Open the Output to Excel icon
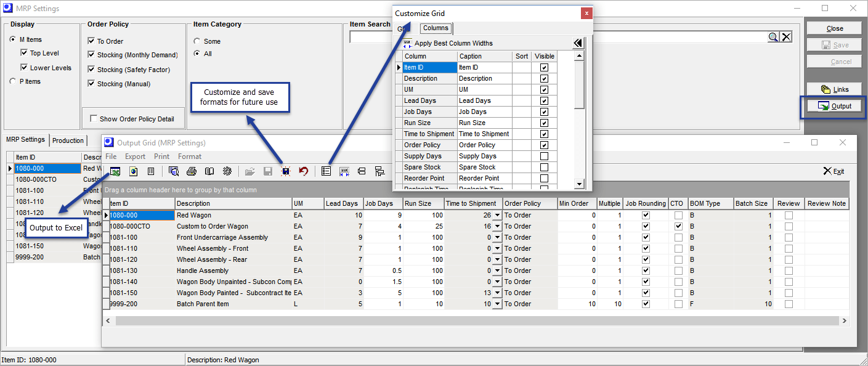This screenshot has width=868, height=366. click(115, 171)
